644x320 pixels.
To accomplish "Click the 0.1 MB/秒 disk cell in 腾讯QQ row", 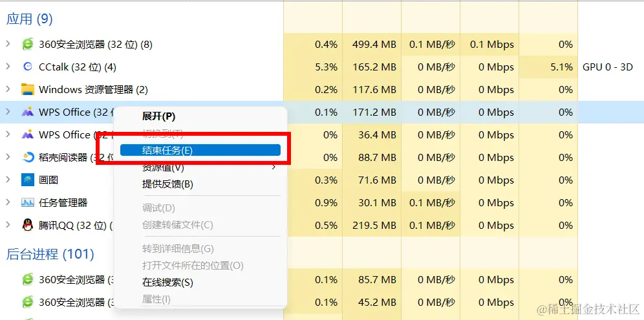I will tap(432, 225).
